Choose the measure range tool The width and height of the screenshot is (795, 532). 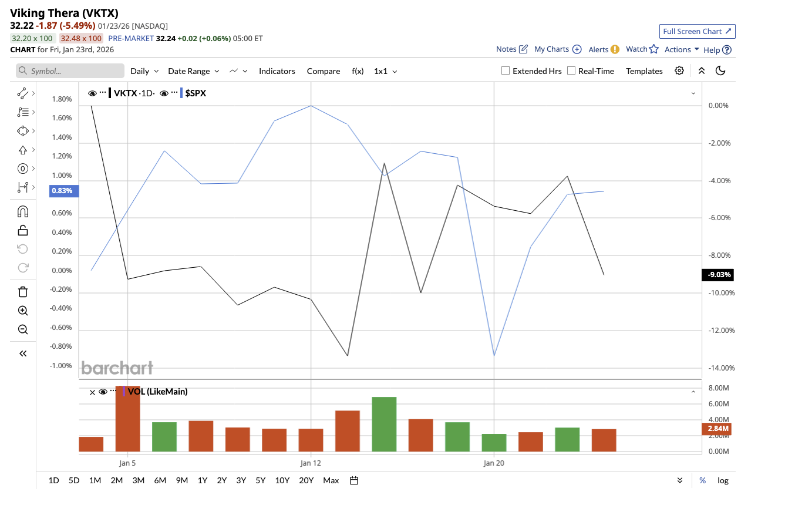(23, 187)
